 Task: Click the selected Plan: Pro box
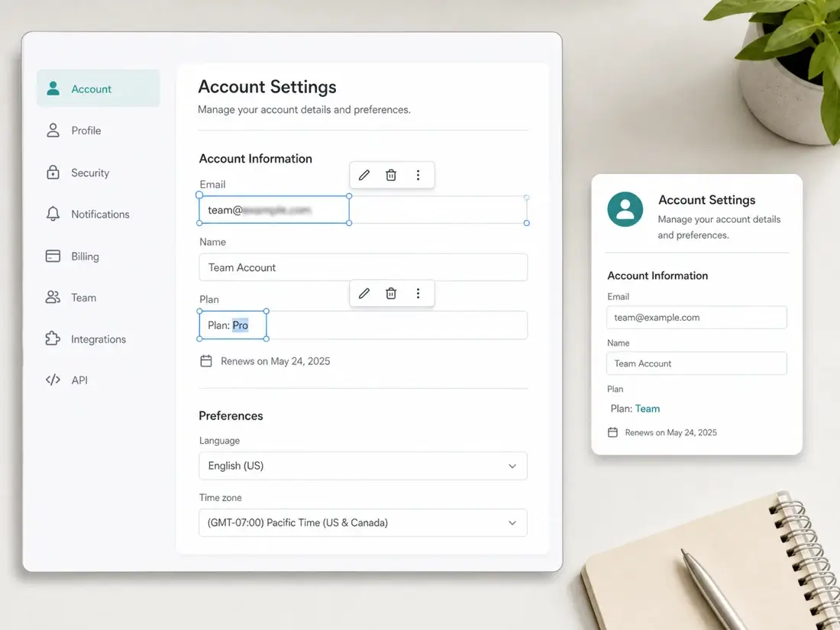click(x=233, y=325)
